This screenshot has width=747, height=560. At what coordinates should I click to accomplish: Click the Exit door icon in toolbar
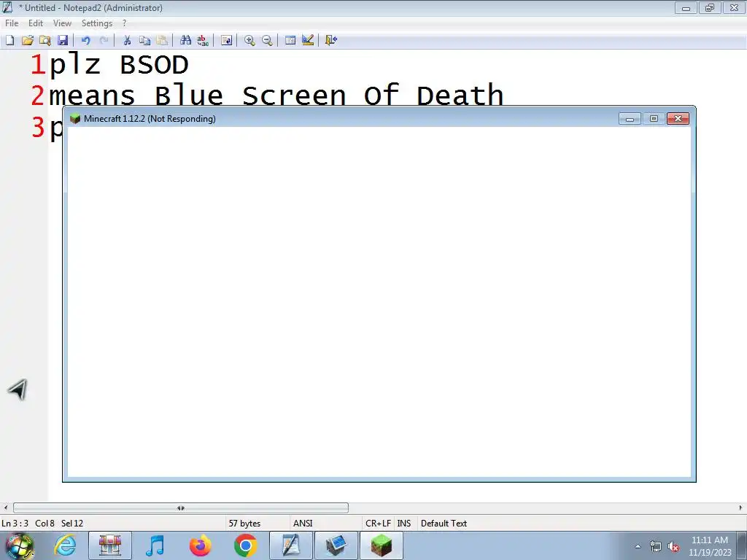tap(331, 41)
